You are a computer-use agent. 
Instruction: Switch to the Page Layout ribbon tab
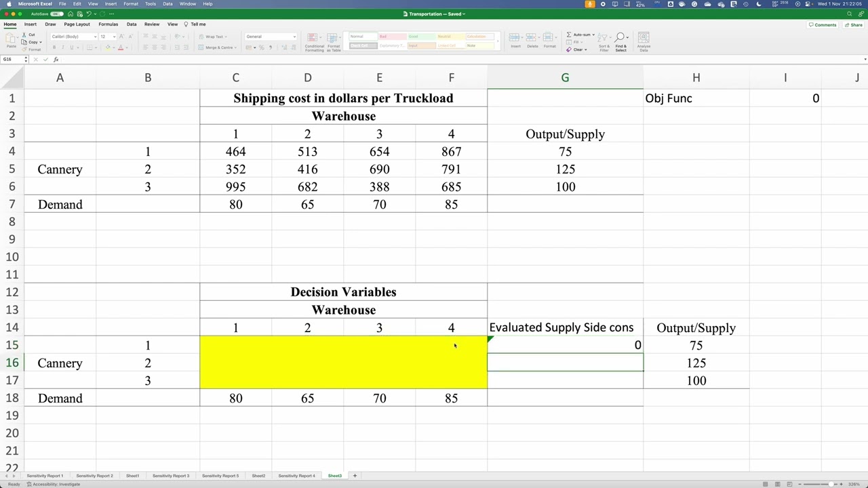click(77, 24)
